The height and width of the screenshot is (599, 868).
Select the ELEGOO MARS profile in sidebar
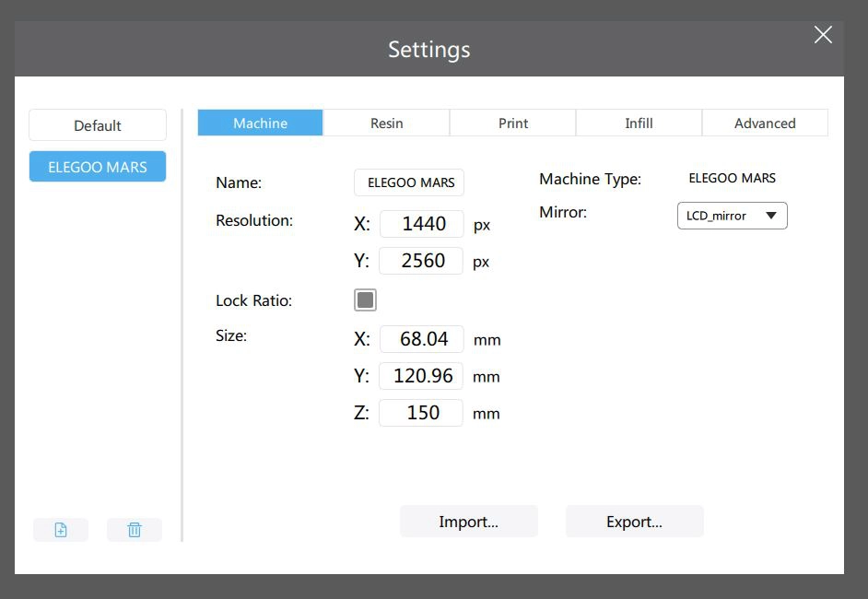(98, 167)
